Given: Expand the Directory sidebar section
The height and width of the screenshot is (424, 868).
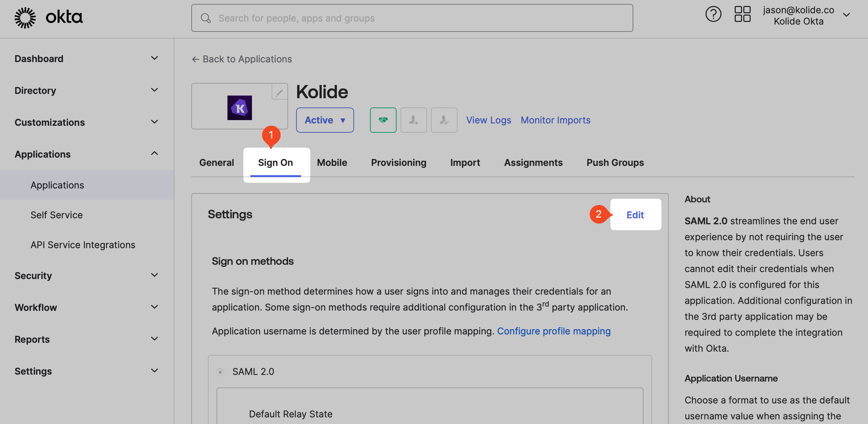Looking at the screenshot, I should pyautogui.click(x=87, y=90).
